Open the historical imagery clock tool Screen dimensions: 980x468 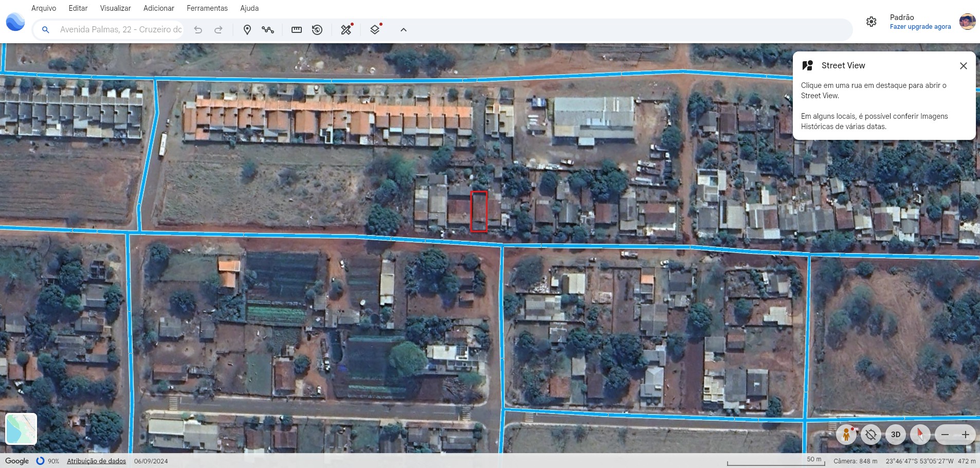pos(317,30)
